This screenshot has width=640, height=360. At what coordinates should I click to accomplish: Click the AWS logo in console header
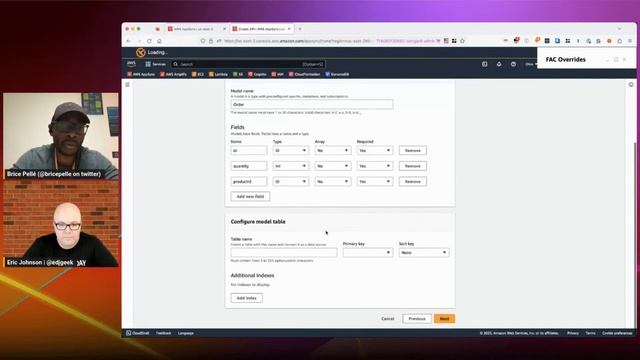point(131,64)
